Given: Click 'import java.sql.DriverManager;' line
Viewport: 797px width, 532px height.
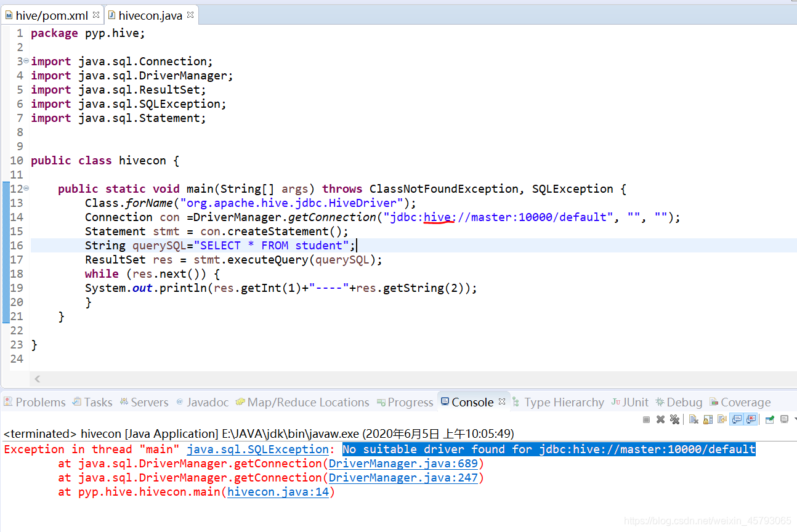Looking at the screenshot, I should pos(132,76).
